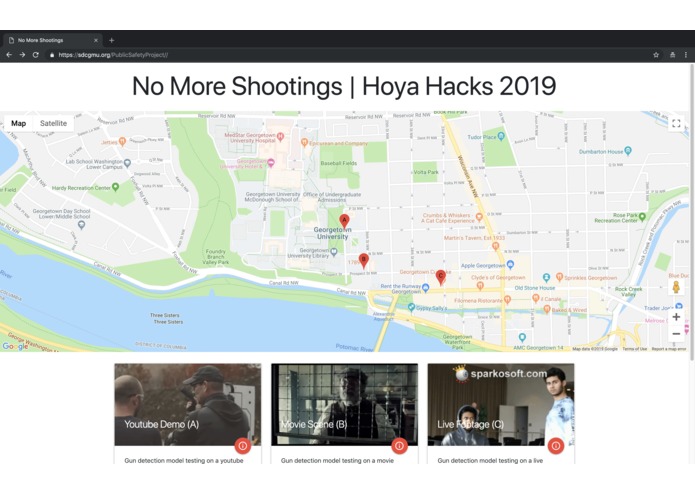The width and height of the screenshot is (695, 494).
Task: Open the Movie Scene (B) thumbnail
Action: pos(344,405)
